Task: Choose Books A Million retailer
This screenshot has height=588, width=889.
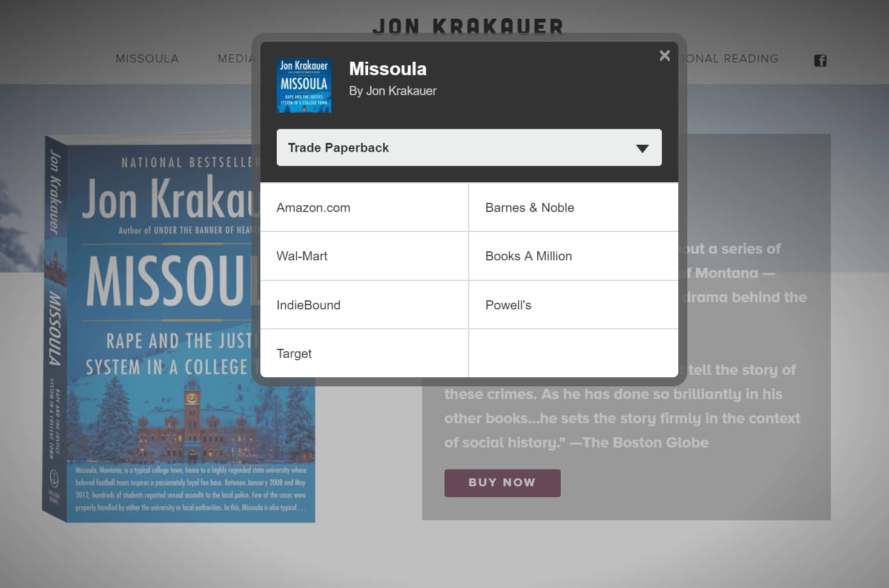Action: coord(573,256)
